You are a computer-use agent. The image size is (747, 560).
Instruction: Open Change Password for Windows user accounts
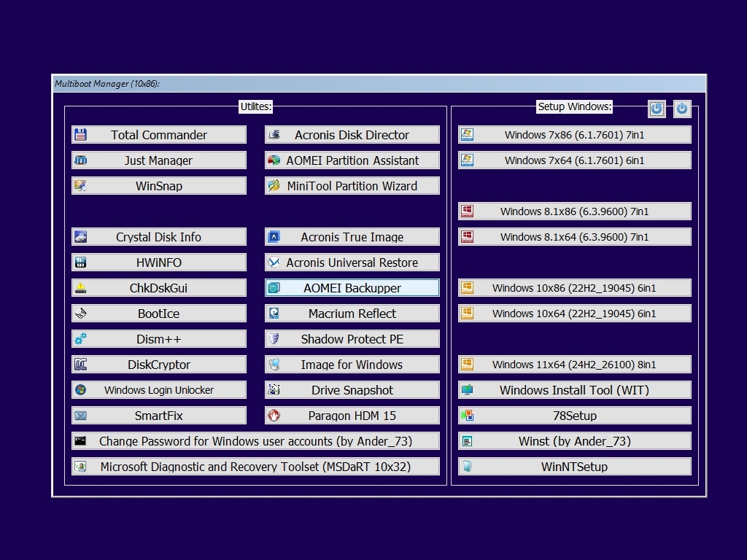click(255, 441)
